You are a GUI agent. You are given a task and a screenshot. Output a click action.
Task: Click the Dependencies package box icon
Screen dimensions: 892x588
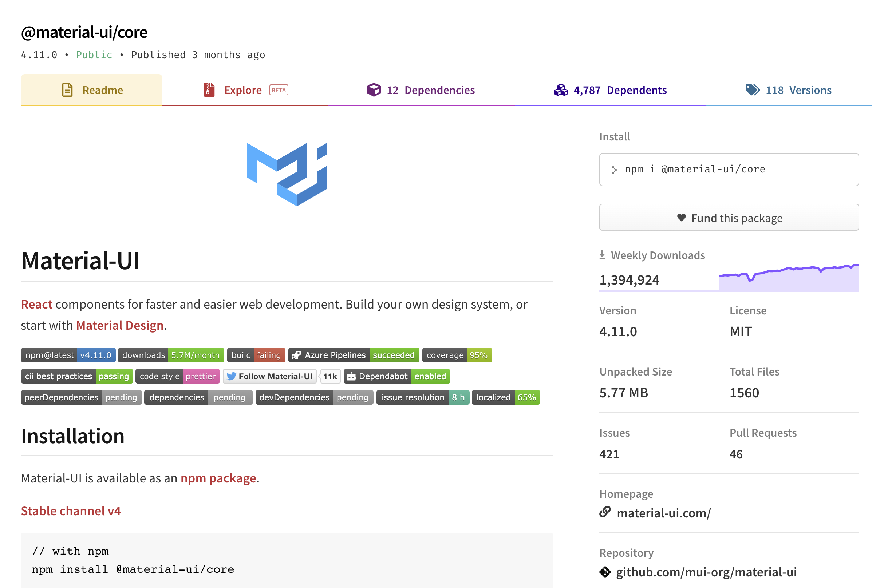(374, 90)
